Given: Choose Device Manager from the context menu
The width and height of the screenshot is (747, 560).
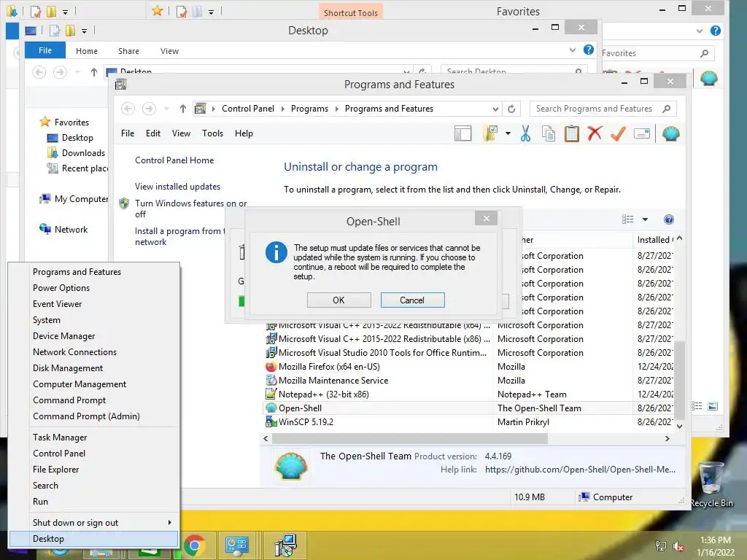Looking at the screenshot, I should coord(64,336).
